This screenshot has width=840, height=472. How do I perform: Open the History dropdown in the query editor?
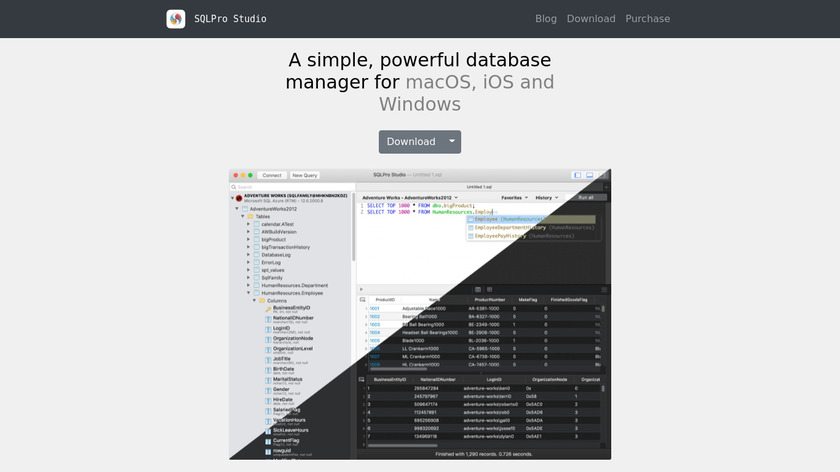pos(546,198)
